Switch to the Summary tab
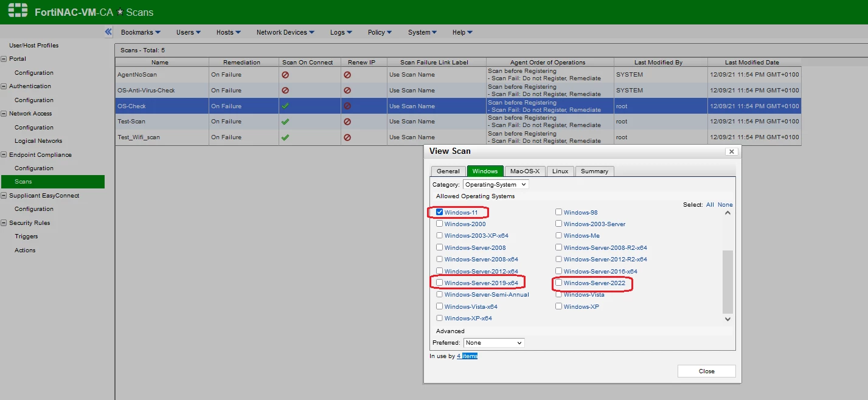Screen dimensions: 868x400 click(594, 171)
